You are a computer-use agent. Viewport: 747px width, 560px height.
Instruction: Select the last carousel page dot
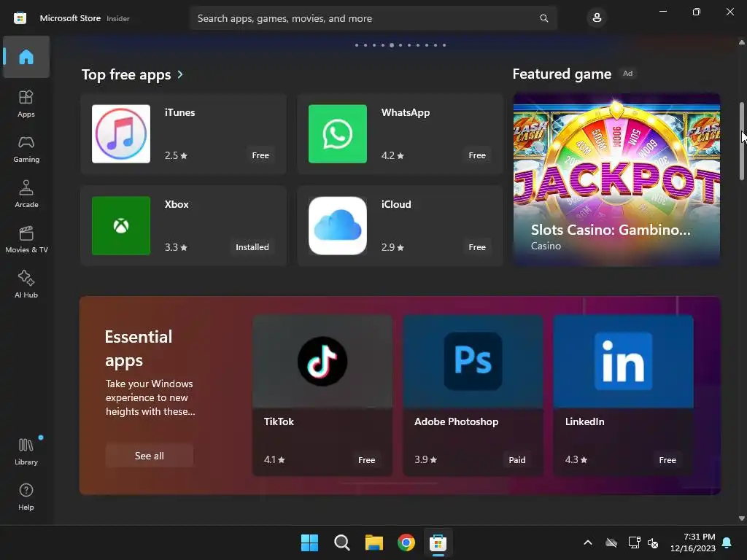tap(444, 45)
